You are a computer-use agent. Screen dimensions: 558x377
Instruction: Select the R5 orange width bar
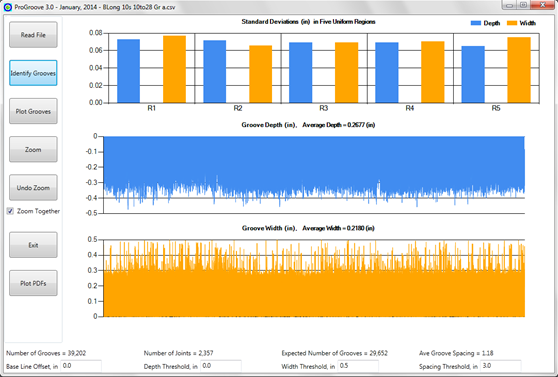point(519,70)
